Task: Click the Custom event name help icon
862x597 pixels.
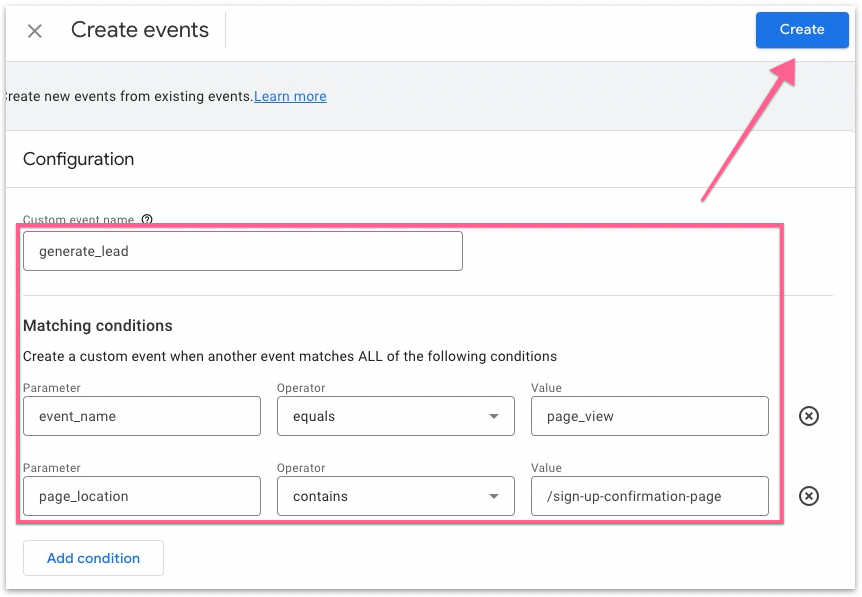Action: [x=147, y=220]
